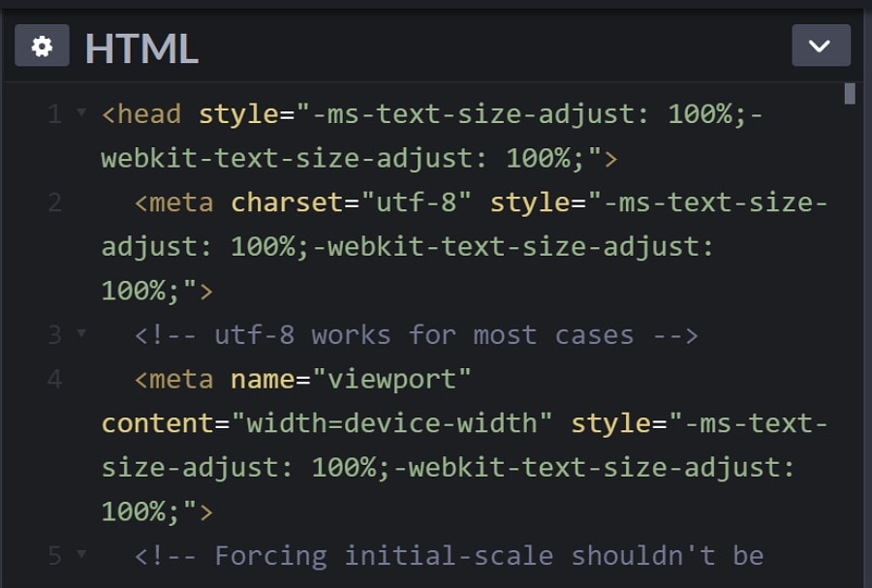Place cursor on the content attribute

point(157,423)
